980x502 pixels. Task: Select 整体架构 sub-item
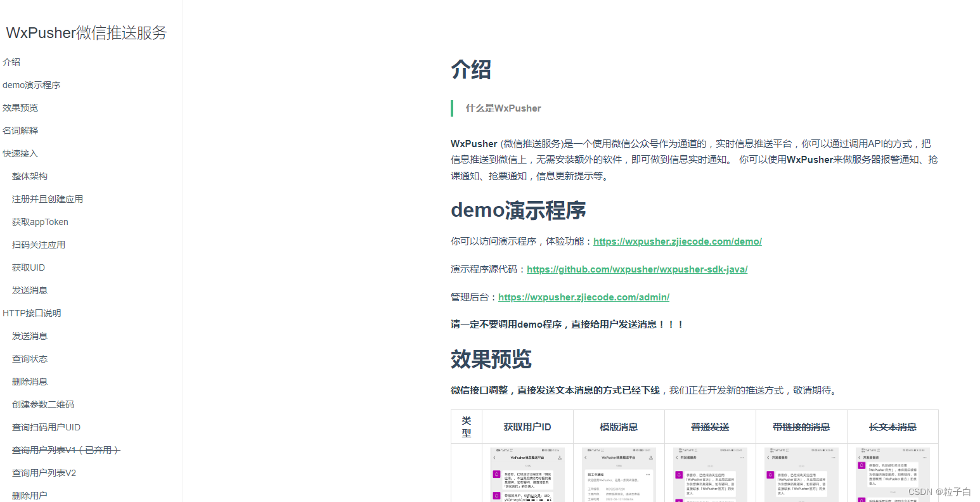coord(30,176)
